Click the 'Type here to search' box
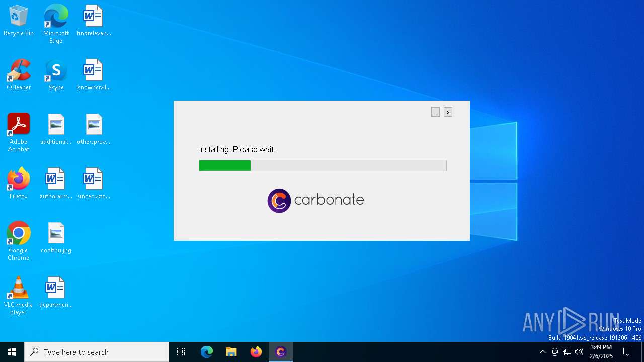The height and width of the screenshot is (362, 644). [x=97, y=352]
